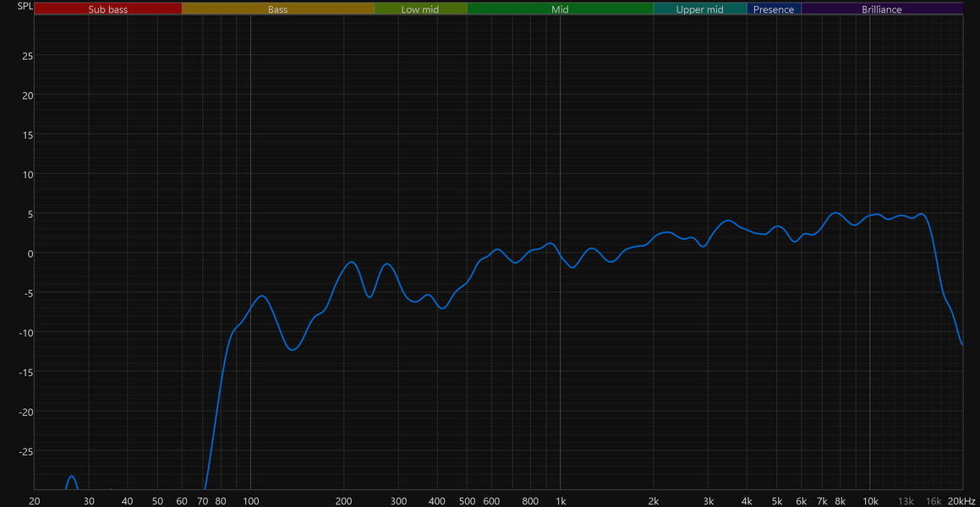Click the Brilliance band header
980x507 pixels.
882,8
